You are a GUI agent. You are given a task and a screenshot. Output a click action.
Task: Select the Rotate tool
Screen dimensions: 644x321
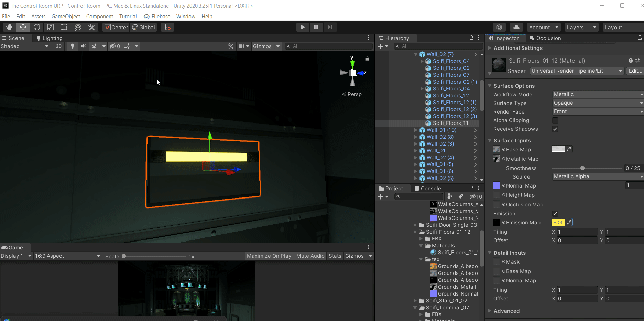pos(37,27)
